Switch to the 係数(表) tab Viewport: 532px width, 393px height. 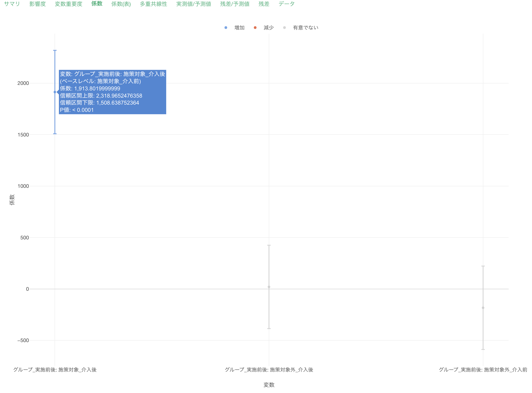pos(121,4)
